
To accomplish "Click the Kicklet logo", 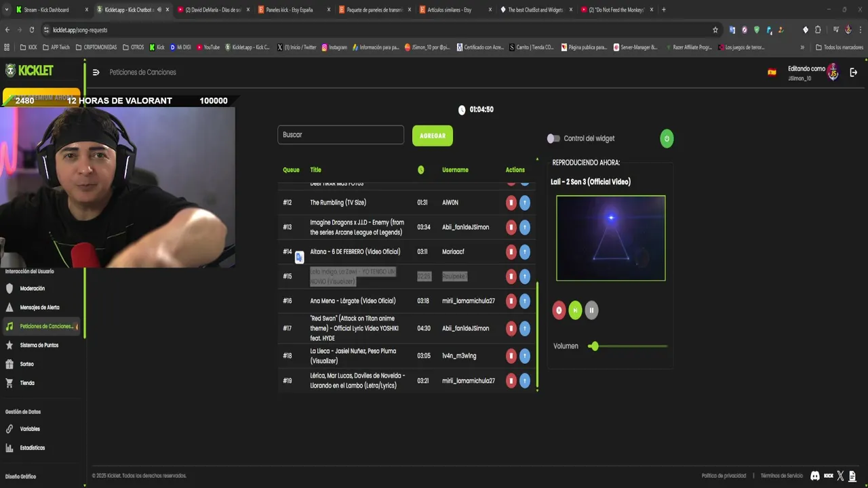I will [x=29, y=70].
